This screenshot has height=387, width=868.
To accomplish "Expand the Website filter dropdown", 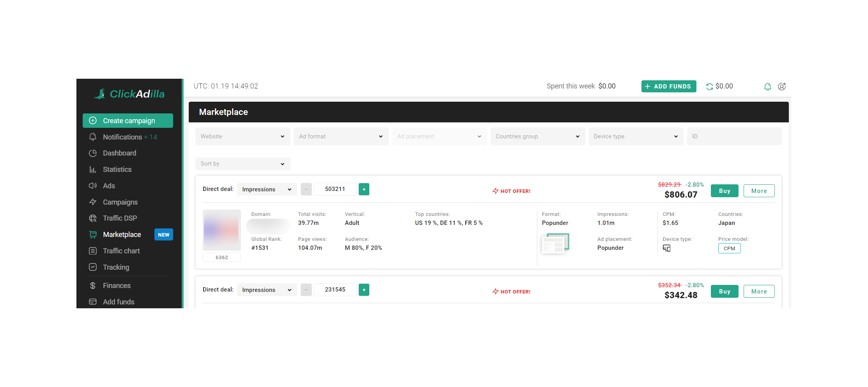I will pos(243,136).
